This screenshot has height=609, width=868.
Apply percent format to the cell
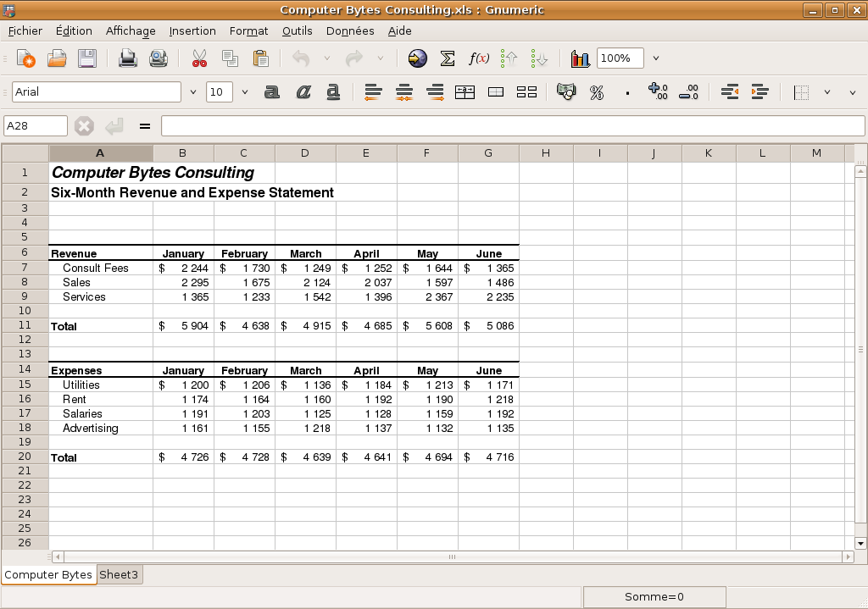pos(597,92)
